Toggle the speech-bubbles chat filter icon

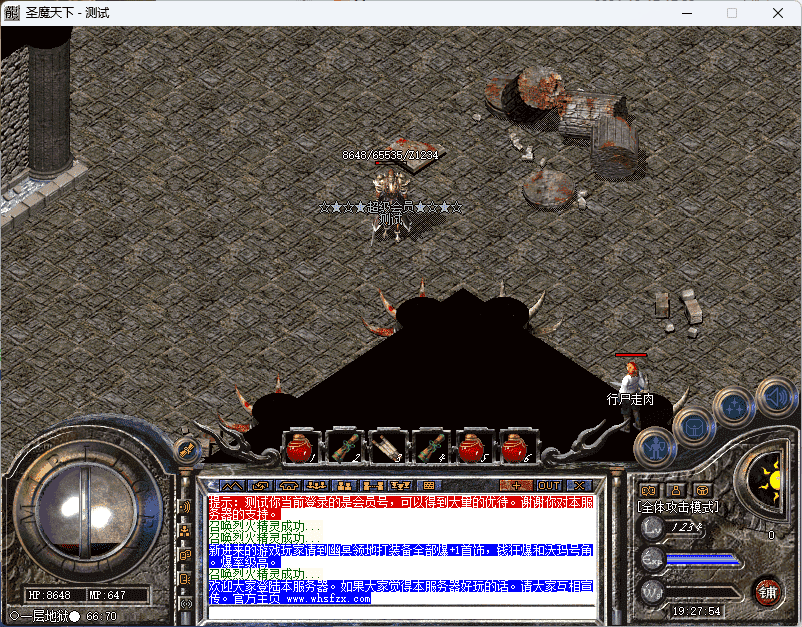[x=185, y=555]
